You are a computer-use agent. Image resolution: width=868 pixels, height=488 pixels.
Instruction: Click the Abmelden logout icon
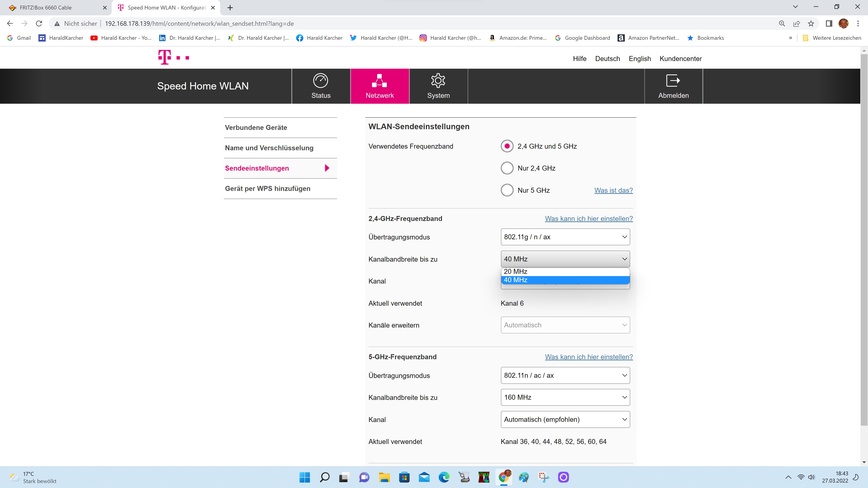point(673,81)
